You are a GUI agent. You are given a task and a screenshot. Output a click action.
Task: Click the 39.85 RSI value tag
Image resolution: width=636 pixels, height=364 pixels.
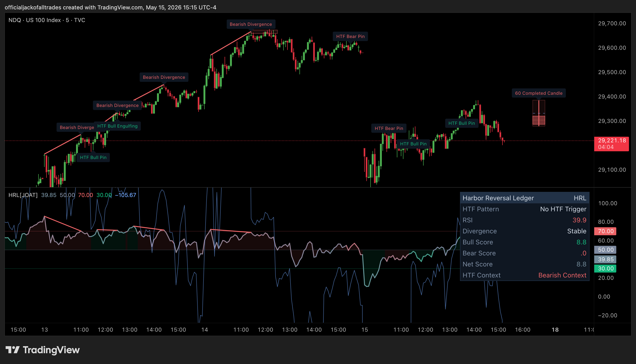click(605, 259)
